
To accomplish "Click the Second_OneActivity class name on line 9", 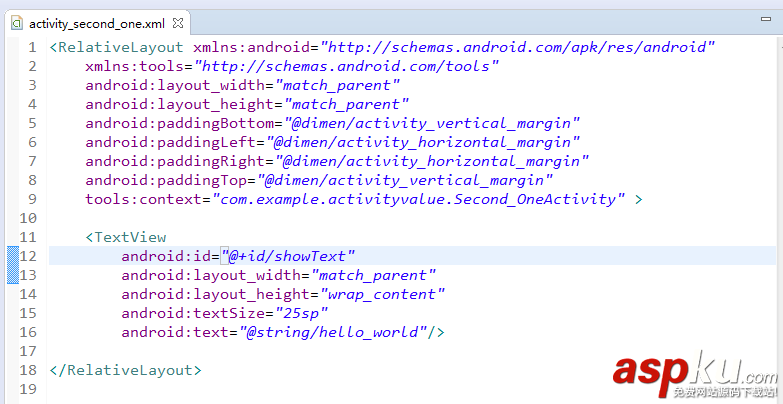I will coord(535,199).
